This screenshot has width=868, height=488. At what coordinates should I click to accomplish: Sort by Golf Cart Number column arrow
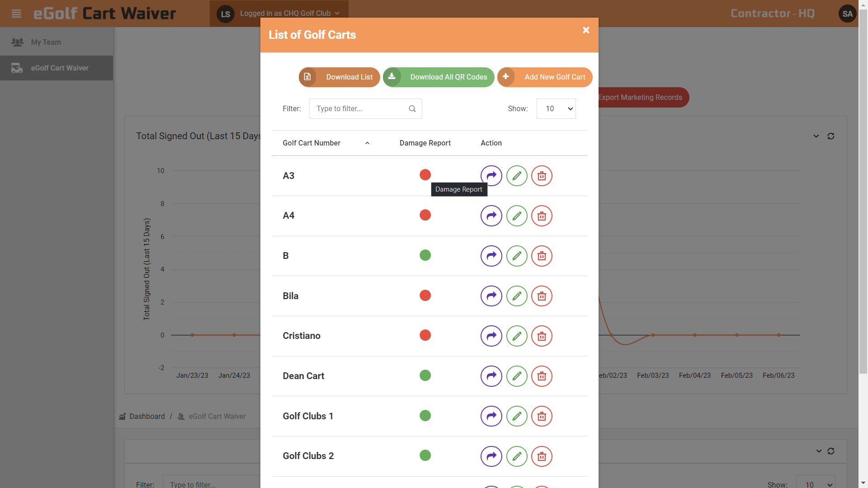click(367, 143)
